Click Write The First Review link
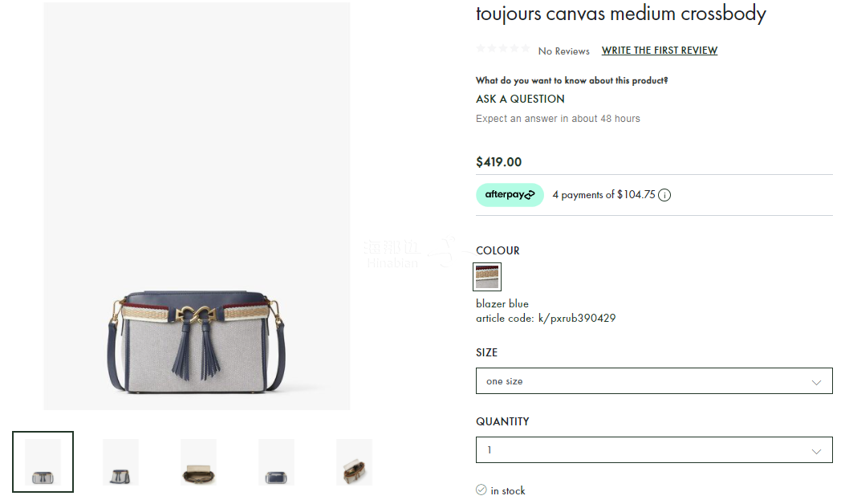Screen dimensions: 845x504 660,51
